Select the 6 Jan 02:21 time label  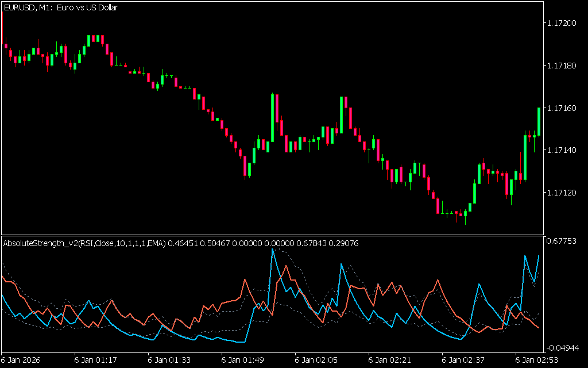(390, 360)
